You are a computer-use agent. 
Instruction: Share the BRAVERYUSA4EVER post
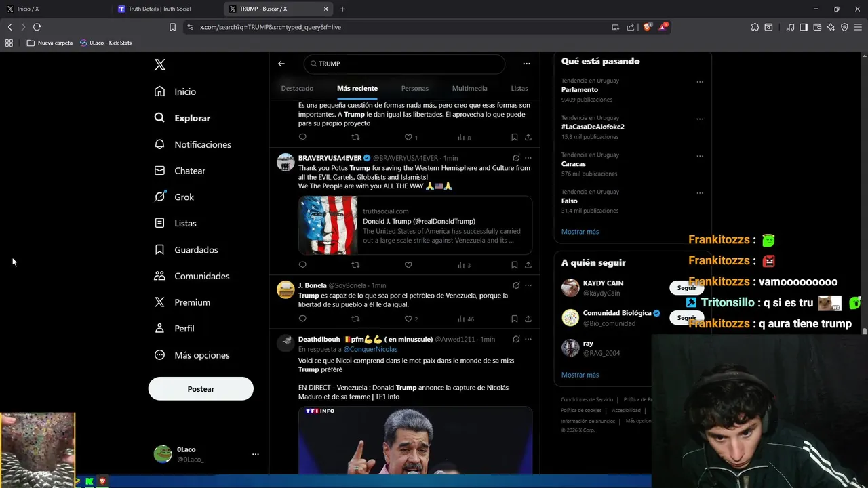[x=528, y=265]
